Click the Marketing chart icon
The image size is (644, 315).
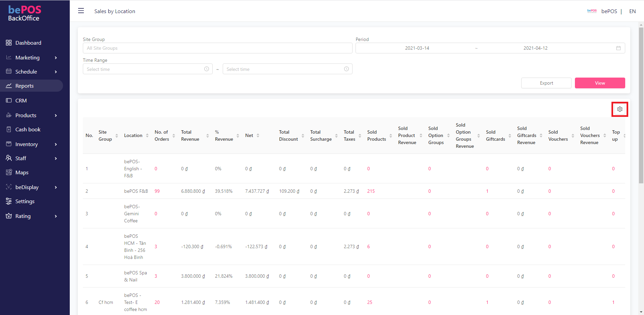click(9, 57)
